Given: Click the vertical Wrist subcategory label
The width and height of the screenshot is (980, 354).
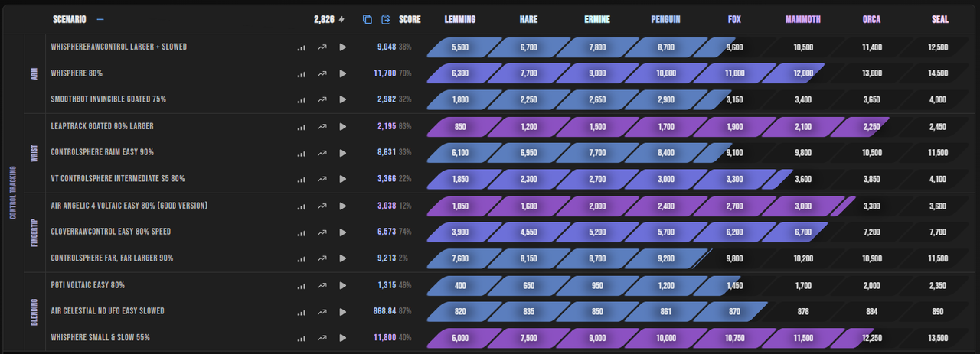Looking at the screenshot, I should [x=34, y=152].
